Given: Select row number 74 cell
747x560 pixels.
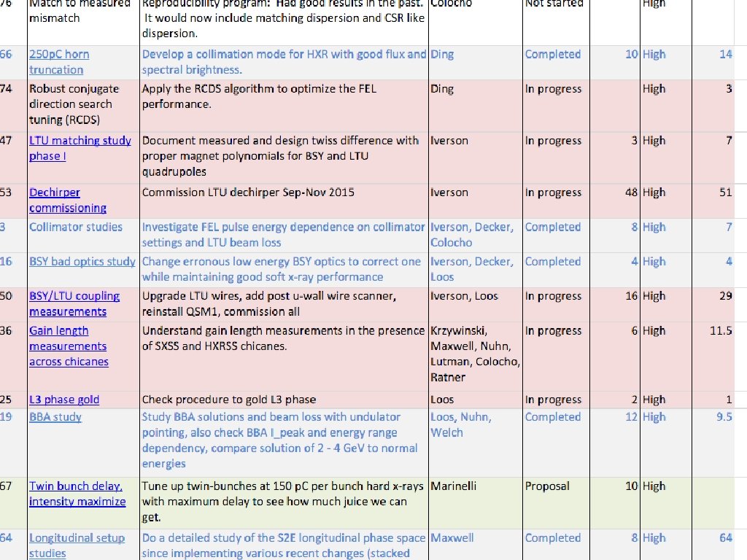Looking at the screenshot, I should (x=13, y=106).
